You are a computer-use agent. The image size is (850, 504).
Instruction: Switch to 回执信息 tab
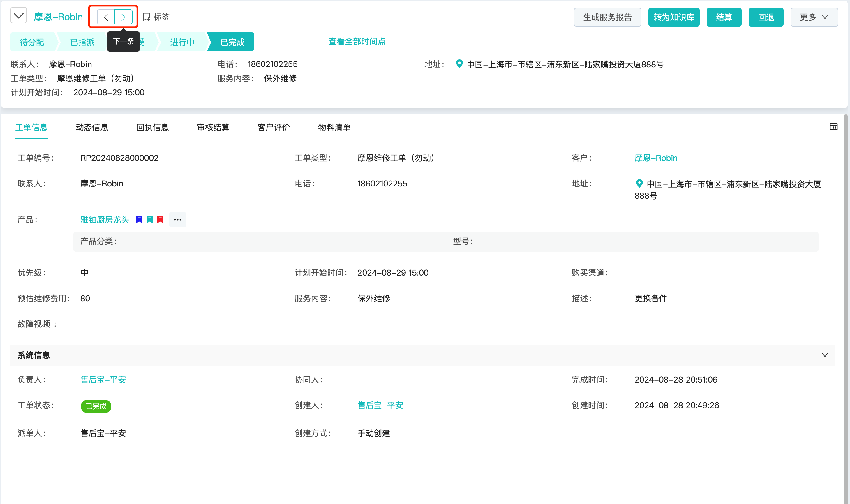tap(152, 127)
